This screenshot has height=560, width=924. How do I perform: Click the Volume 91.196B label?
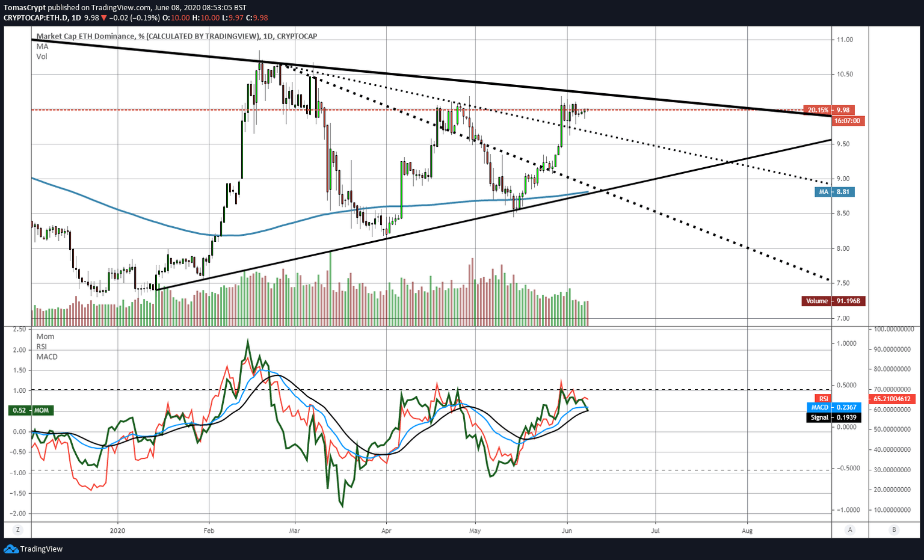point(833,301)
